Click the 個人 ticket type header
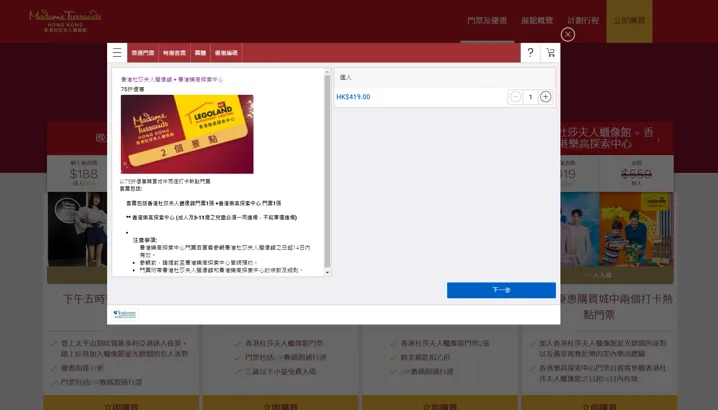Screen dimensions: 718x410 tap(444, 77)
